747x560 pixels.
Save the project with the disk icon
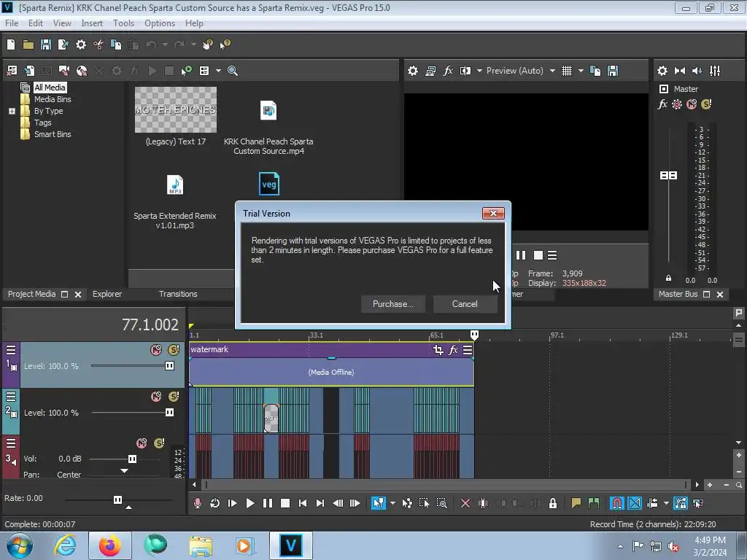[x=46, y=44]
